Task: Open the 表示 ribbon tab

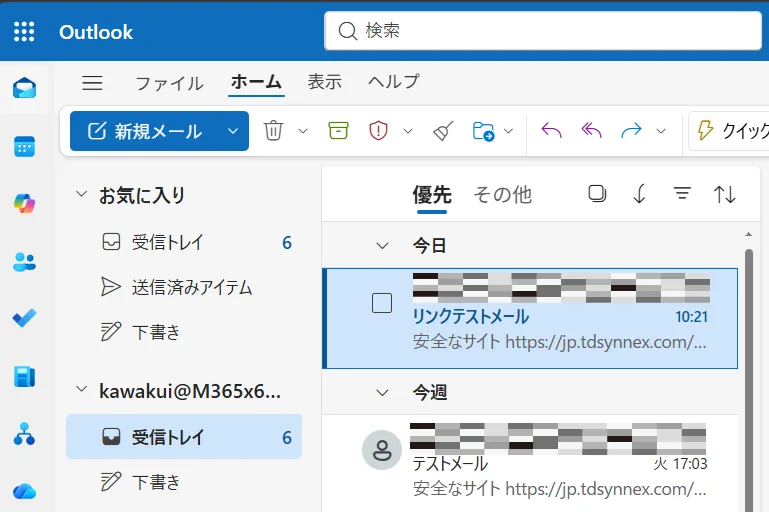Action: [325, 82]
